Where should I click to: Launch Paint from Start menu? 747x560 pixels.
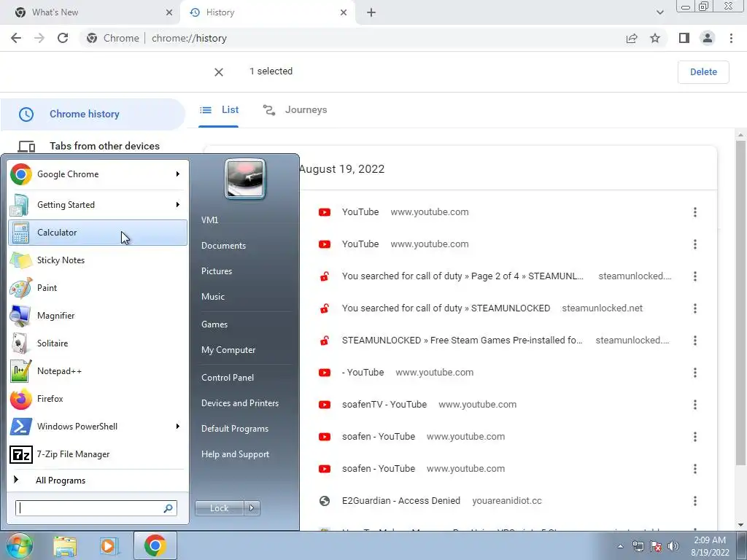98,287
